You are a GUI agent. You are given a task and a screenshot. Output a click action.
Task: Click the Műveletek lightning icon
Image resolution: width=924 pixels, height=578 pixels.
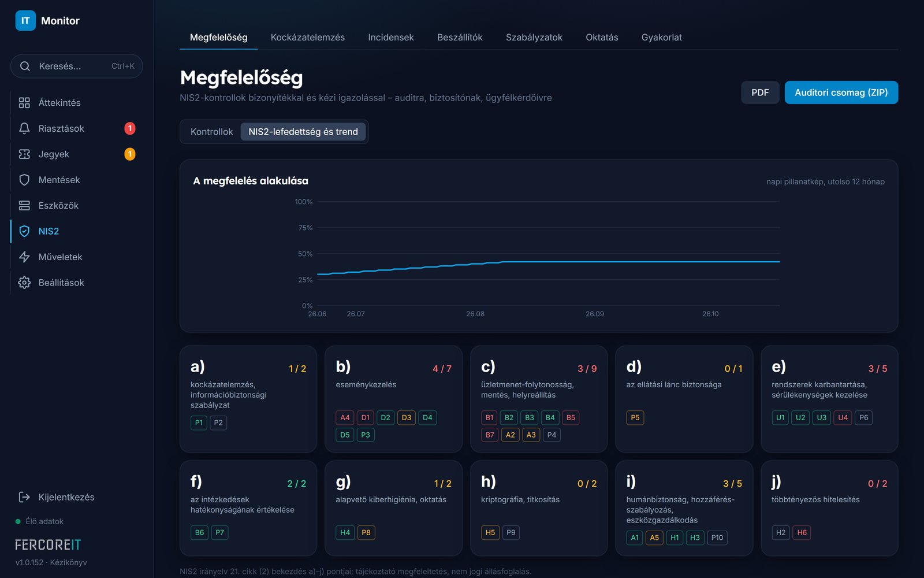point(24,257)
